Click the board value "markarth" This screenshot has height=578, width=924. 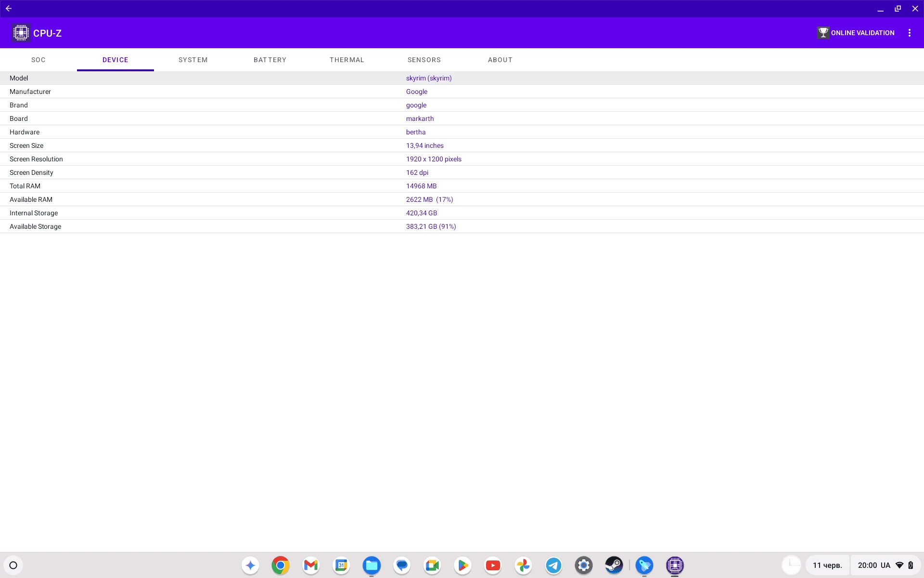point(420,118)
